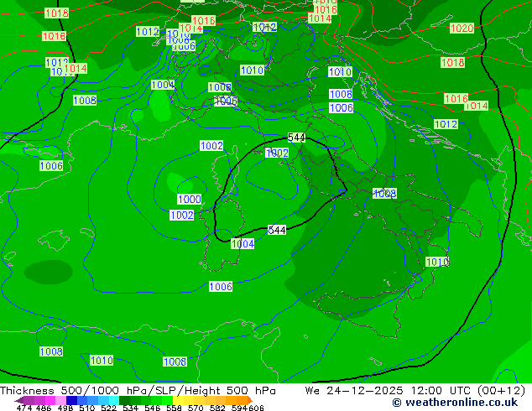Click the 1010 label near the bottom left
The width and height of the screenshot is (532, 411).
pyautogui.click(x=102, y=360)
